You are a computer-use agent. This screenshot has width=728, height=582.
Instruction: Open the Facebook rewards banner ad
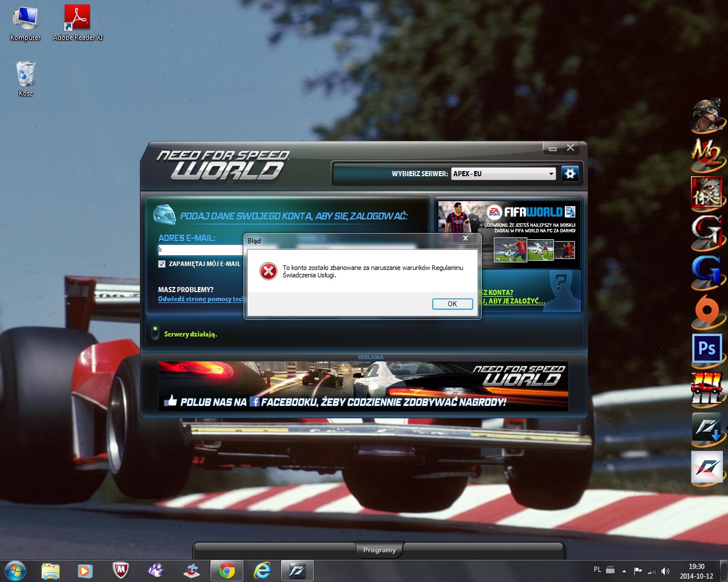pos(363,386)
